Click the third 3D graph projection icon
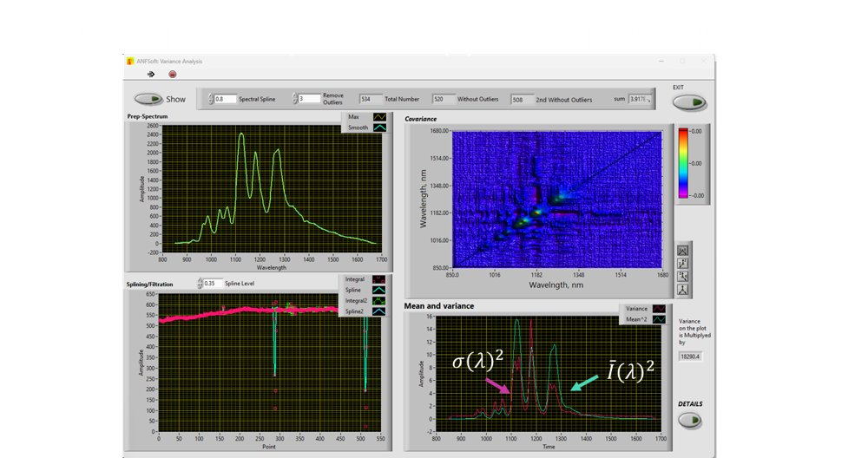868x458 pixels. coord(682,277)
